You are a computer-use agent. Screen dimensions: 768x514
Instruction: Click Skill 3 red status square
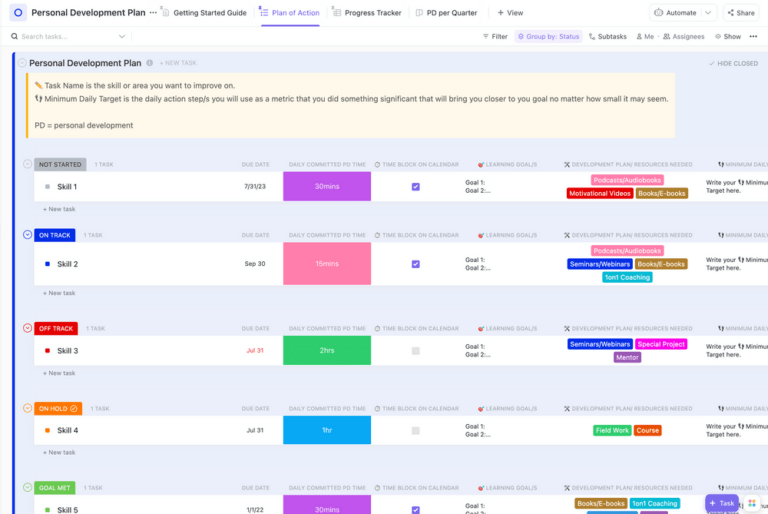click(48, 351)
